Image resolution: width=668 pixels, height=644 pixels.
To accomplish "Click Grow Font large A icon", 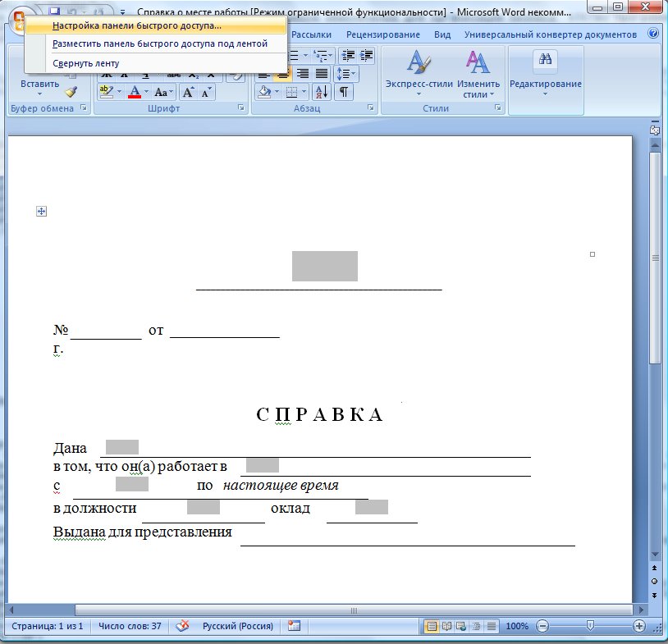I will coord(188,92).
